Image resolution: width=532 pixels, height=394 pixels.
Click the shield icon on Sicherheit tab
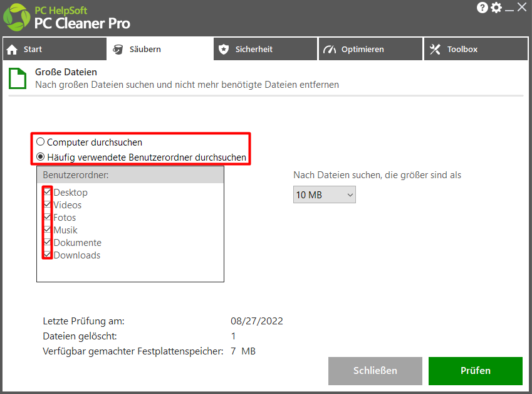pos(224,49)
